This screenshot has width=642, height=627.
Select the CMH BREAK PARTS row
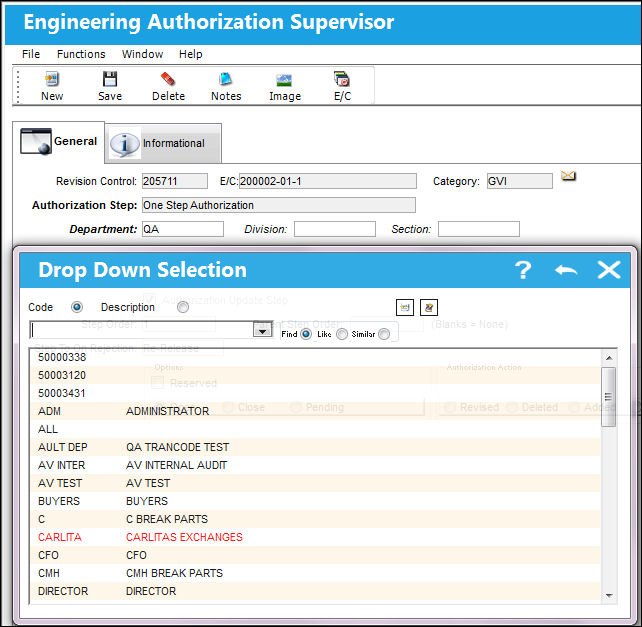click(315, 573)
